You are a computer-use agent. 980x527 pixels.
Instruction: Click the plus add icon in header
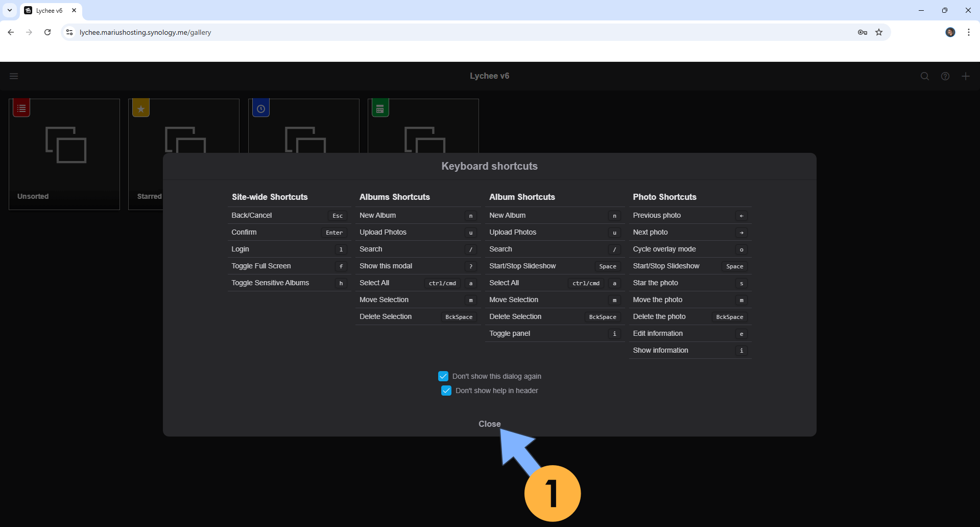tap(966, 76)
